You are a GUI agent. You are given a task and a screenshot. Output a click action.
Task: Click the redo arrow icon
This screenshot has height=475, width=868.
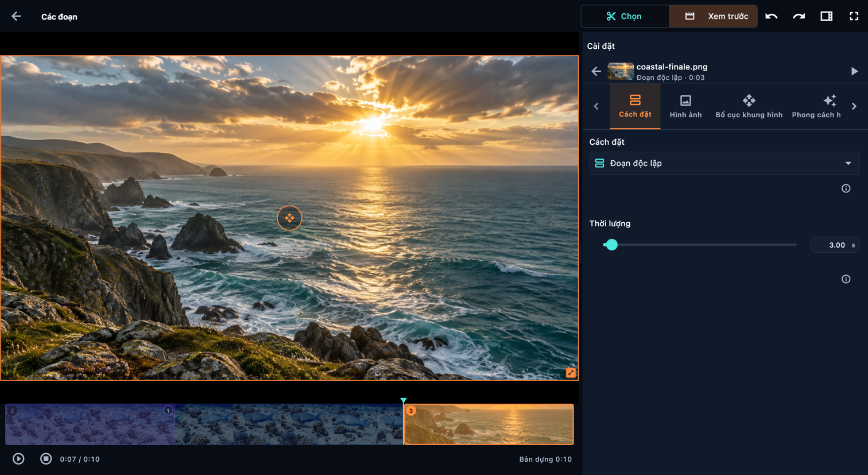799,16
